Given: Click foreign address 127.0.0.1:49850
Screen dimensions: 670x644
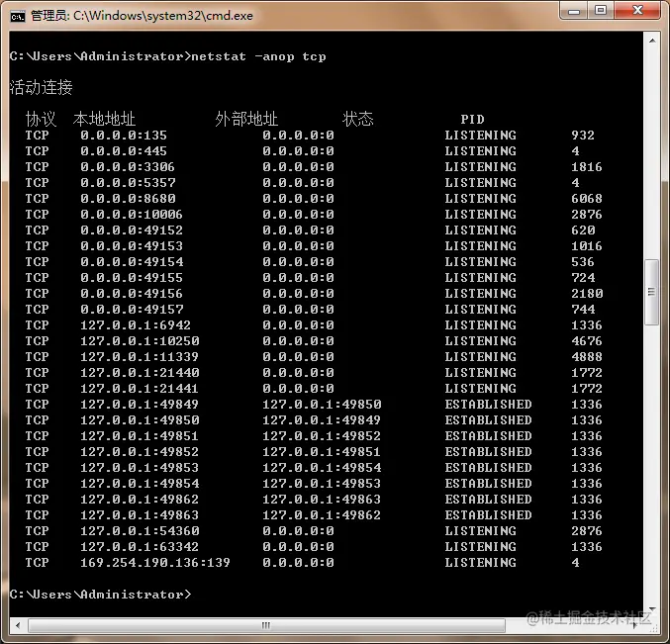Looking at the screenshot, I should coord(322,405).
